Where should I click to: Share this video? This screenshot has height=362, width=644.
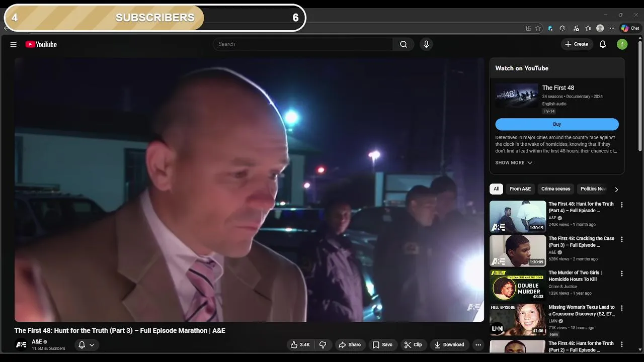350,345
